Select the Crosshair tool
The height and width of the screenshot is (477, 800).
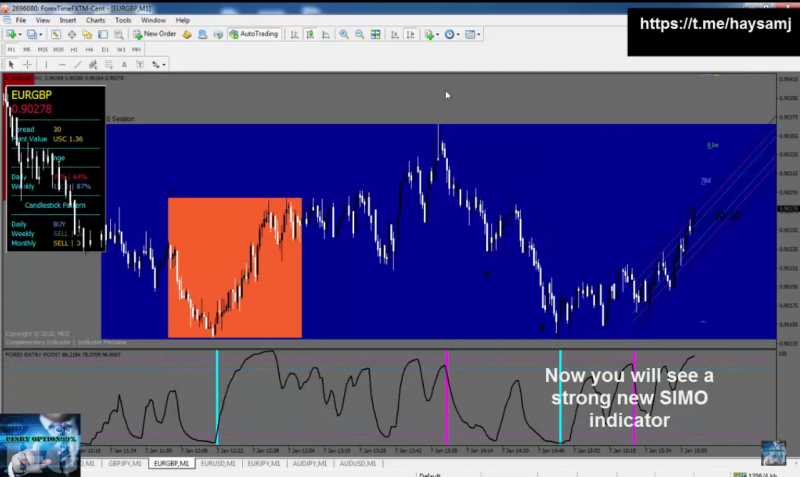(27, 64)
